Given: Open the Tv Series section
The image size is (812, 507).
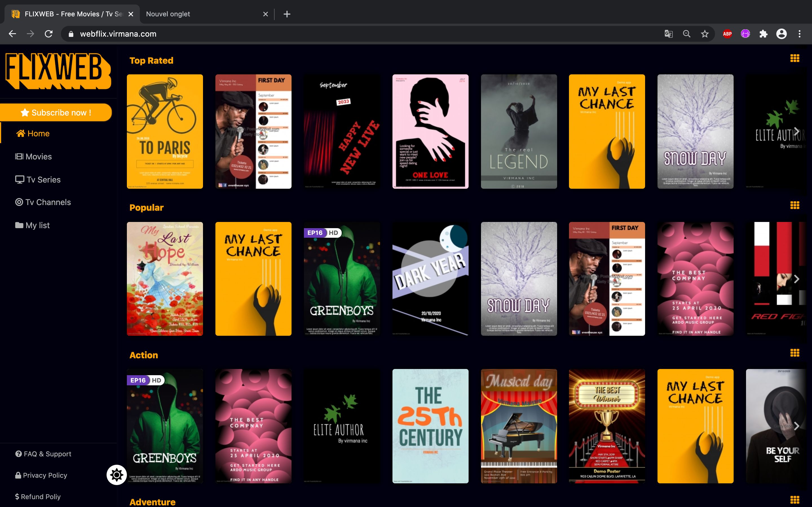Looking at the screenshot, I should click(x=43, y=179).
